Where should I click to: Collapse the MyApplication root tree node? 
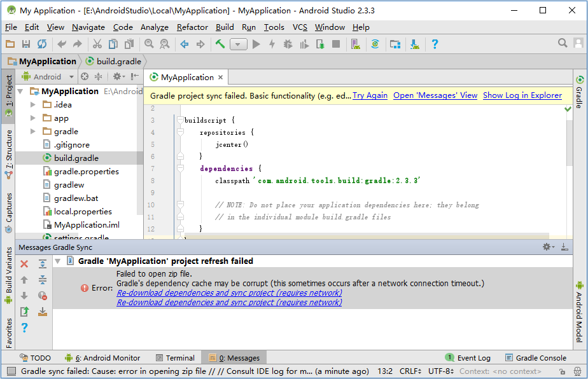[x=20, y=91]
